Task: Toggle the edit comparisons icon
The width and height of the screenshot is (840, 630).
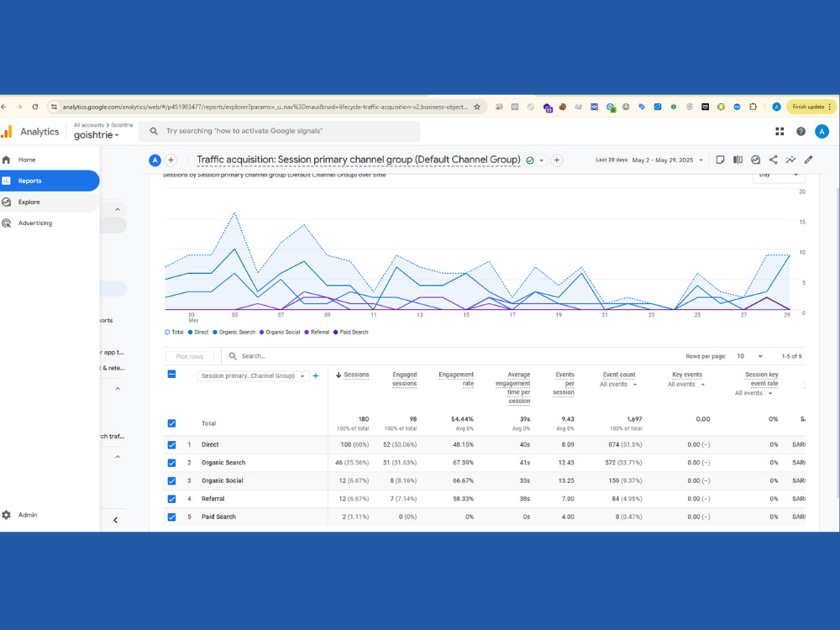Action: [738, 160]
